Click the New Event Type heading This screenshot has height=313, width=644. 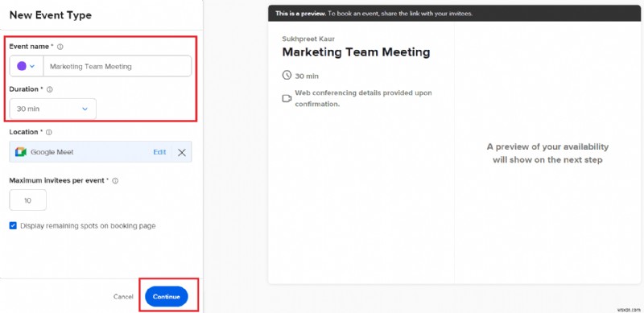(51, 15)
